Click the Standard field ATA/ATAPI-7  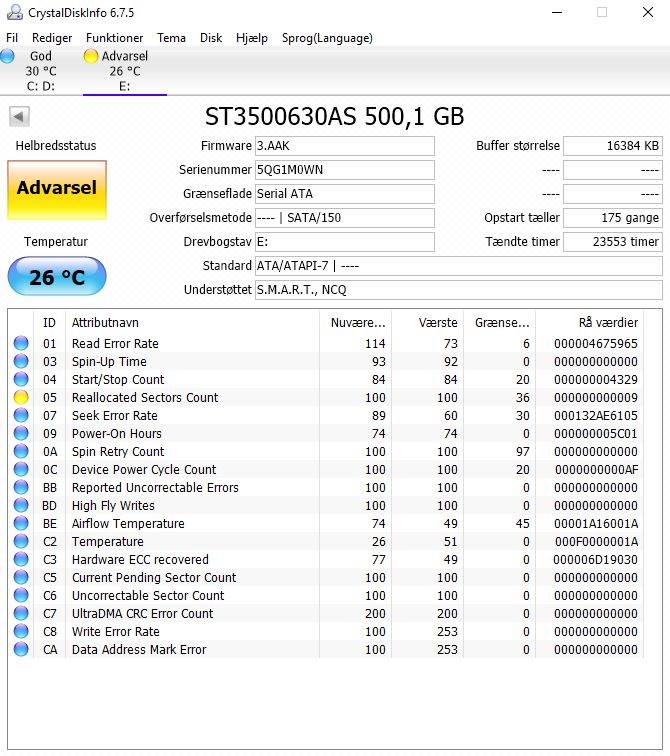[458, 266]
